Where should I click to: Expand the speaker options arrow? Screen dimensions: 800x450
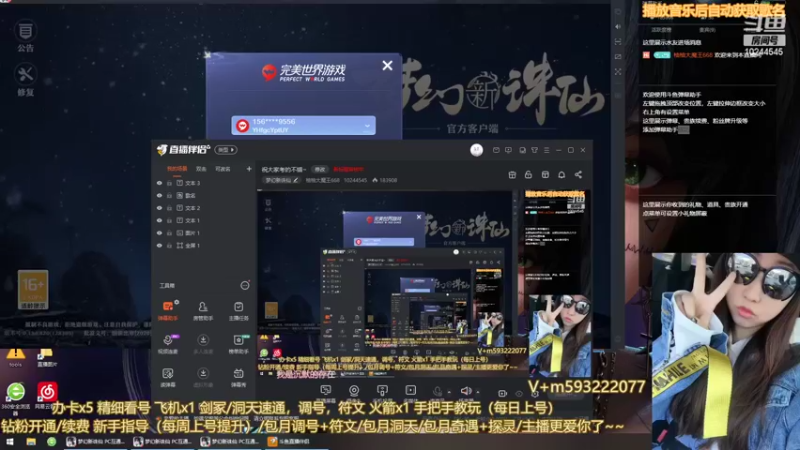[x=478, y=392]
